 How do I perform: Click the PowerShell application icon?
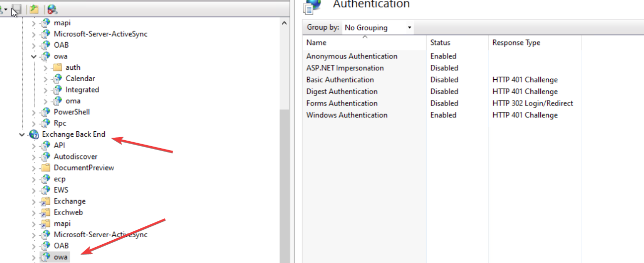click(x=46, y=112)
